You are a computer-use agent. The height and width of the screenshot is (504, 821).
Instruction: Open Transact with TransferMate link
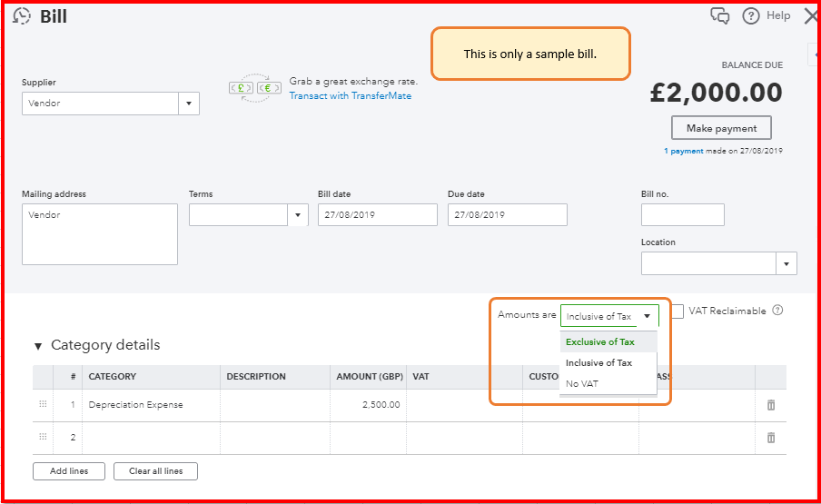tap(350, 95)
